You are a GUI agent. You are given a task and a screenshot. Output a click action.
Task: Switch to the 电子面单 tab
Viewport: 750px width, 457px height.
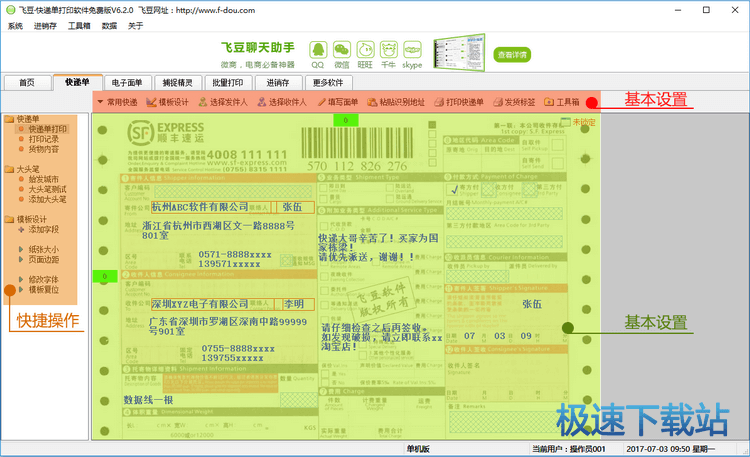[127, 83]
